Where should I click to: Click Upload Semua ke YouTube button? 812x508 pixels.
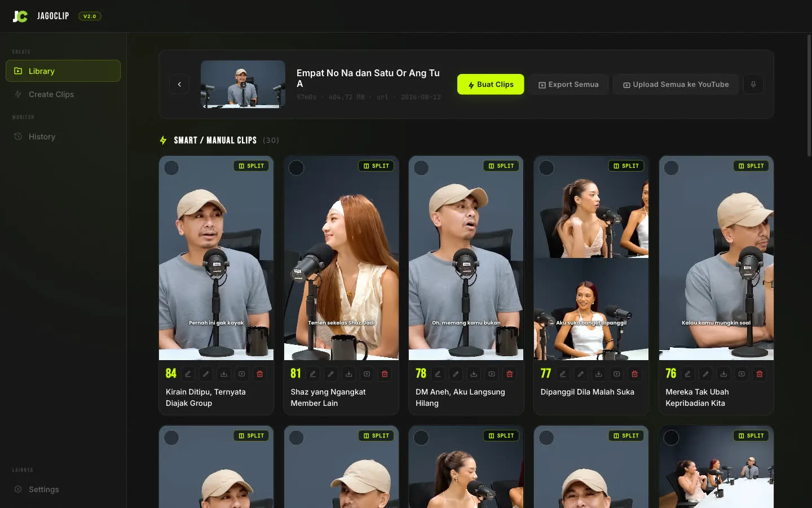676,84
